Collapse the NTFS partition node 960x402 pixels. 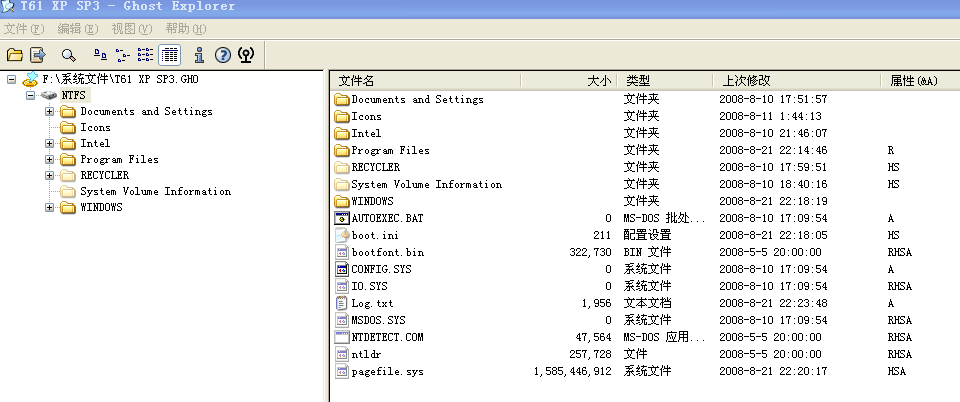30,95
